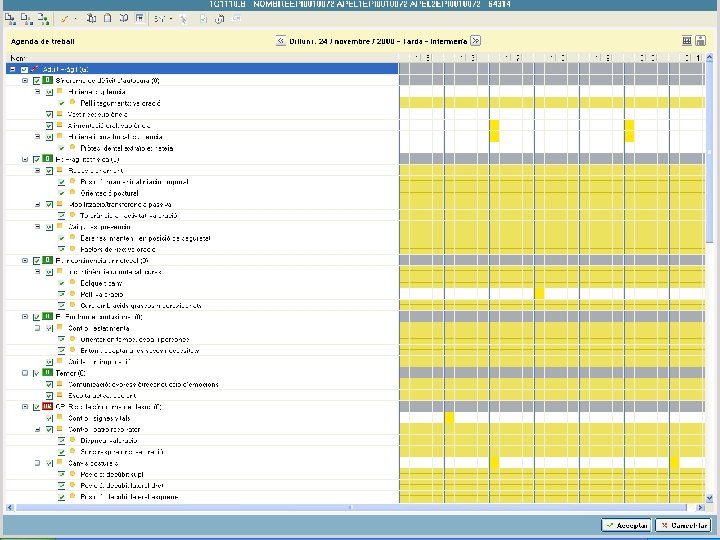Toggle the highlighted framed toolbar icon

(140, 18)
